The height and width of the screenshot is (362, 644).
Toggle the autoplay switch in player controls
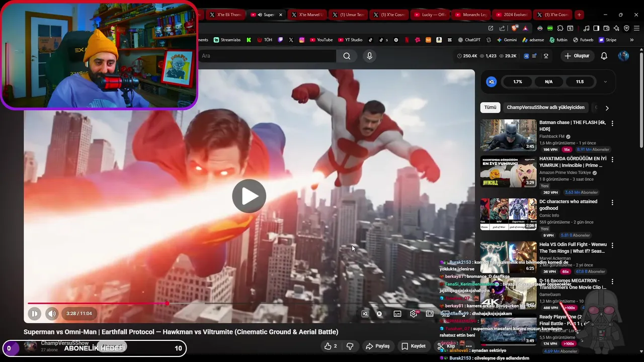click(379, 314)
